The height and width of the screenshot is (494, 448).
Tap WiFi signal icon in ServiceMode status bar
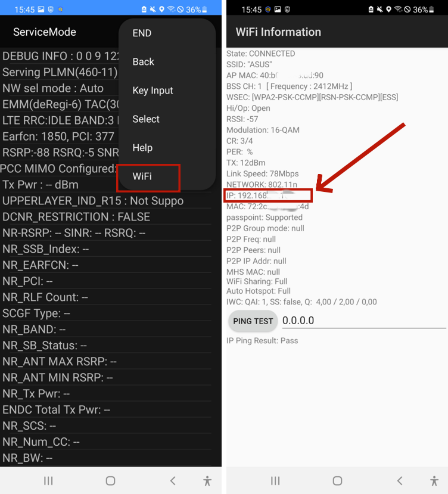tap(171, 10)
